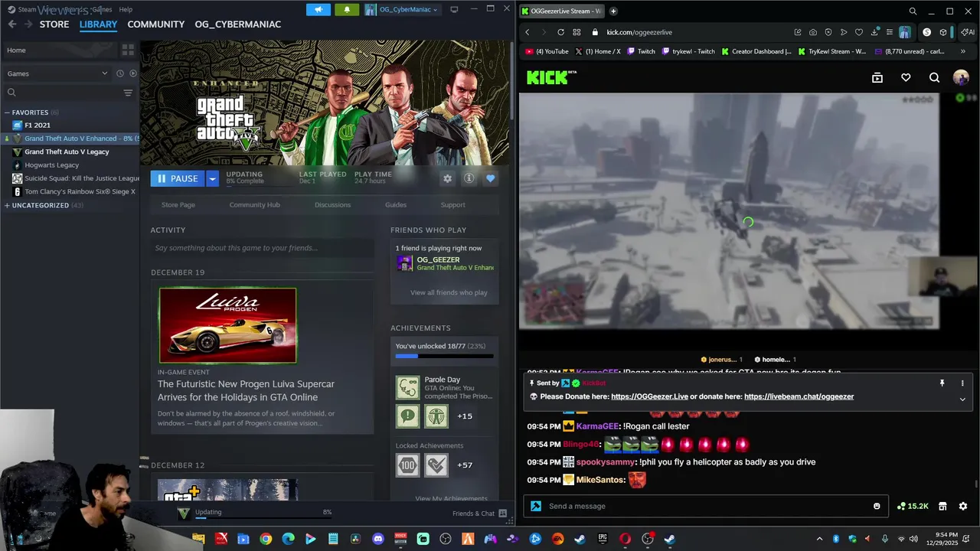Bookmark page with browser heart icon
This screenshot has height=551, width=980.
click(x=859, y=32)
